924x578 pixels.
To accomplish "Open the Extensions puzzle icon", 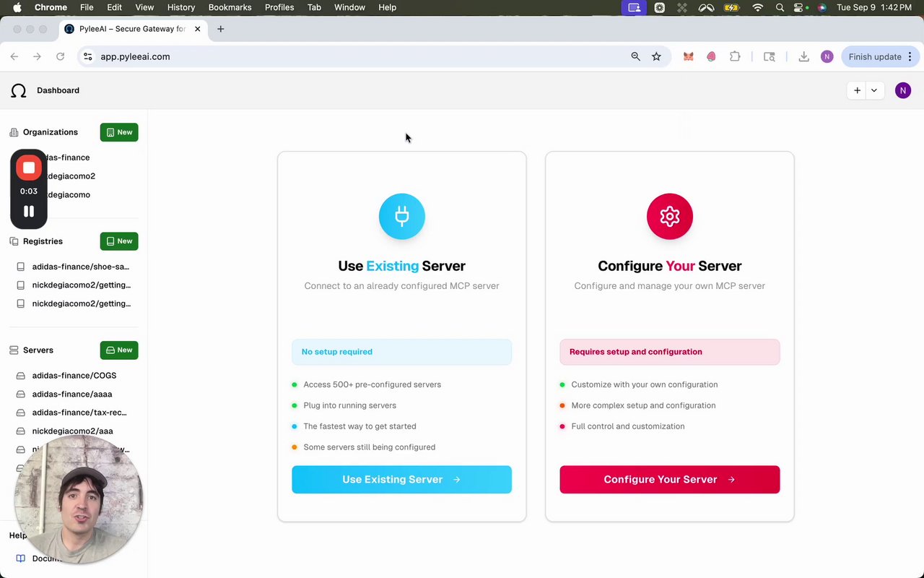I will pos(735,56).
